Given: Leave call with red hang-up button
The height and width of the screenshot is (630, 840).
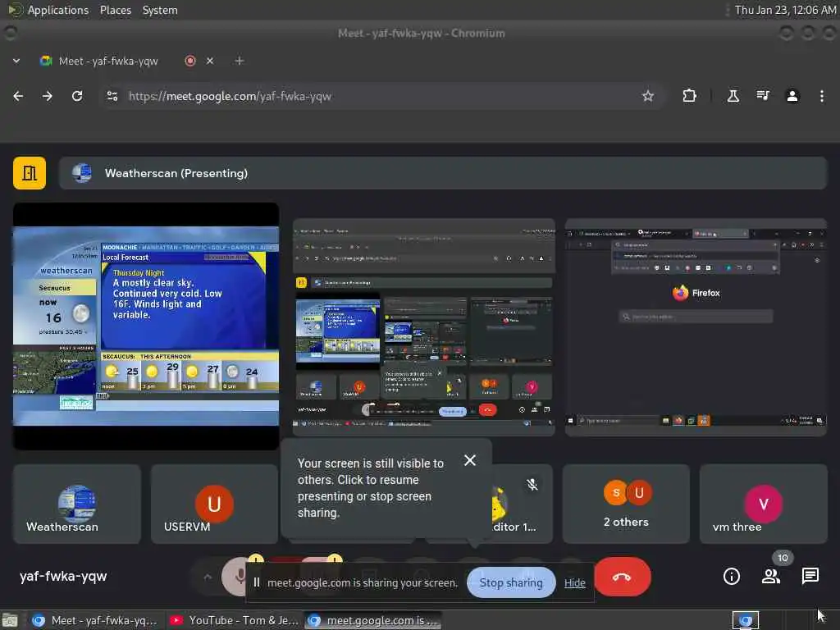Looking at the screenshot, I should [622, 577].
